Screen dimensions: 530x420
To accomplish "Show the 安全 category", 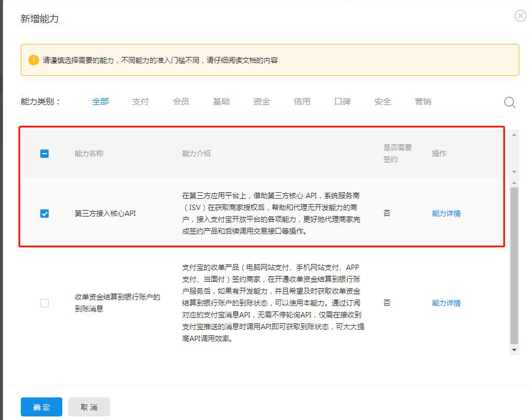I will pos(383,101).
